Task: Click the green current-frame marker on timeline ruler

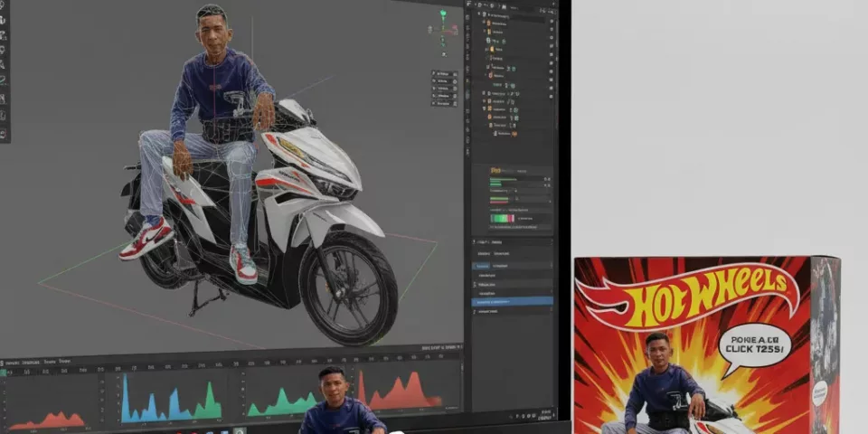Action: click(4, 373)
